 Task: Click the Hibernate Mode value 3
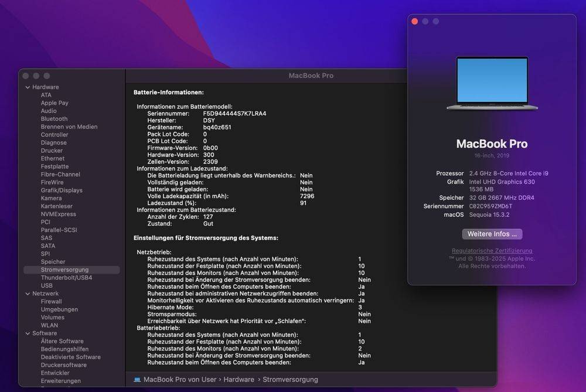[x=360, y=308]
